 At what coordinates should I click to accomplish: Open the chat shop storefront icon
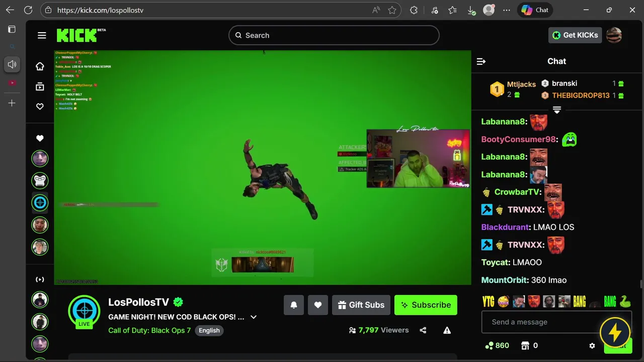(525, 345)
